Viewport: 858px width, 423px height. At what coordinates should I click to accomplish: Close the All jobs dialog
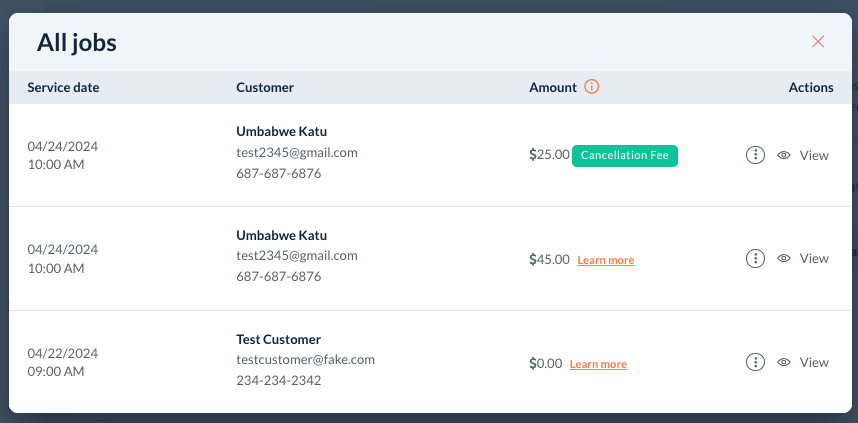click(818, 42)
